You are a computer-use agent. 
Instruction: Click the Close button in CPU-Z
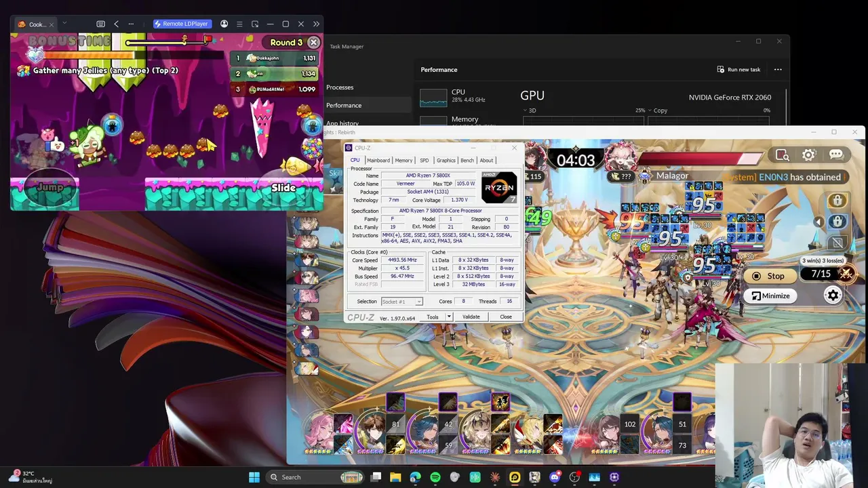click(506, 317)
